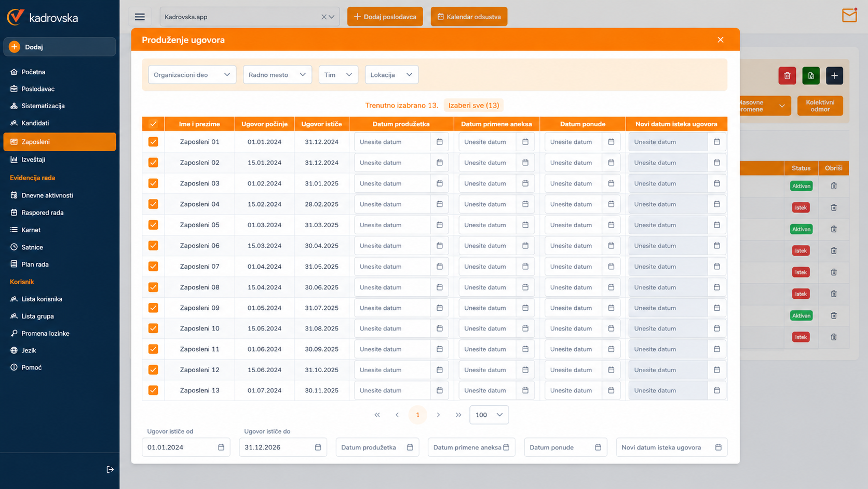The height and width of the screenshot is (489, 868).
Task: Uncheck the Zaposleni 01 checkbox
Action: pos(153,142)
